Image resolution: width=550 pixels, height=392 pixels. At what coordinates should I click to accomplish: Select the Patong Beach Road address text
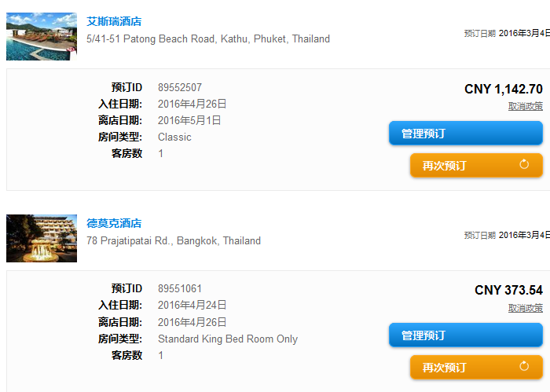[x=208, y=38]
